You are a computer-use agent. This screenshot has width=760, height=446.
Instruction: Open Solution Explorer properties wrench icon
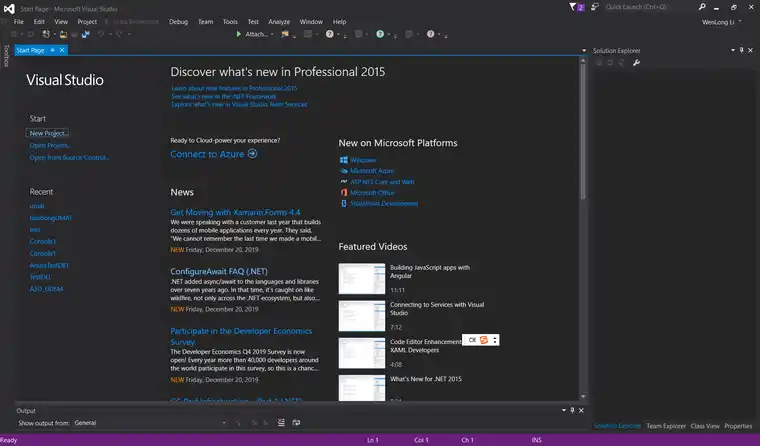click(x=636, y=63)
